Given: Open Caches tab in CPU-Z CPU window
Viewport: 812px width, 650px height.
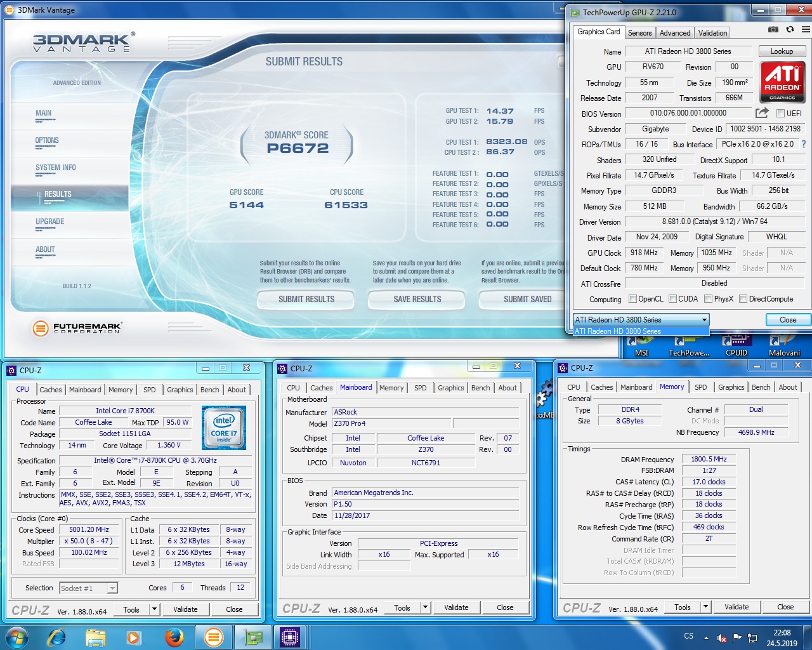Looking at the screenshot, I should tap(51, 390).
